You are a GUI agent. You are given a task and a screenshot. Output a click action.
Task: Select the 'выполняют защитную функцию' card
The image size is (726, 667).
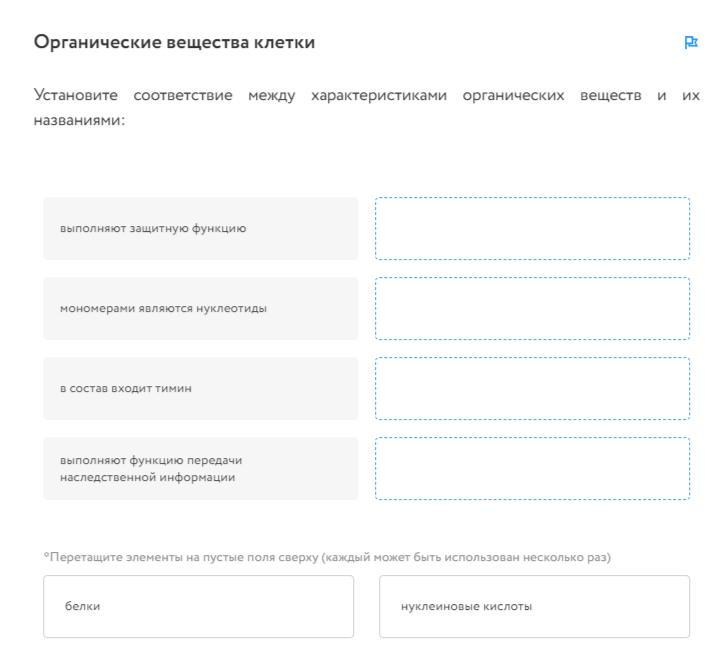[x=200, y=229]
